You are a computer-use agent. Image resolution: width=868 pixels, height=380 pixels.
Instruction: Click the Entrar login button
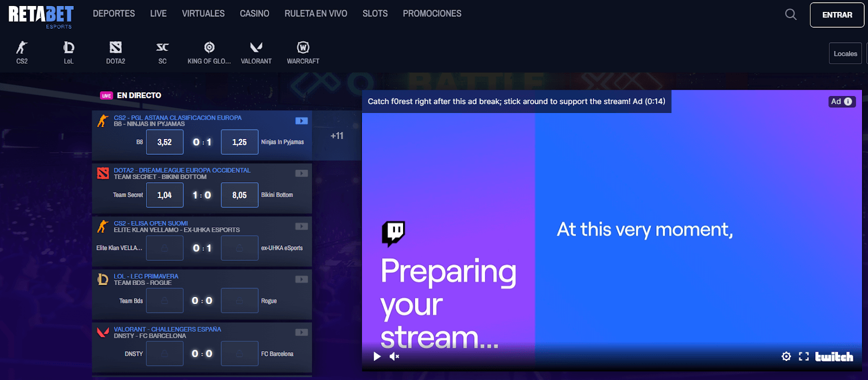837,15
